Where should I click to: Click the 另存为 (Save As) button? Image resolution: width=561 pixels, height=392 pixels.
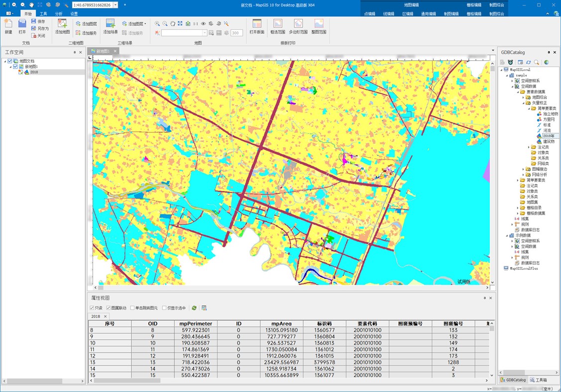coord(40,28)
